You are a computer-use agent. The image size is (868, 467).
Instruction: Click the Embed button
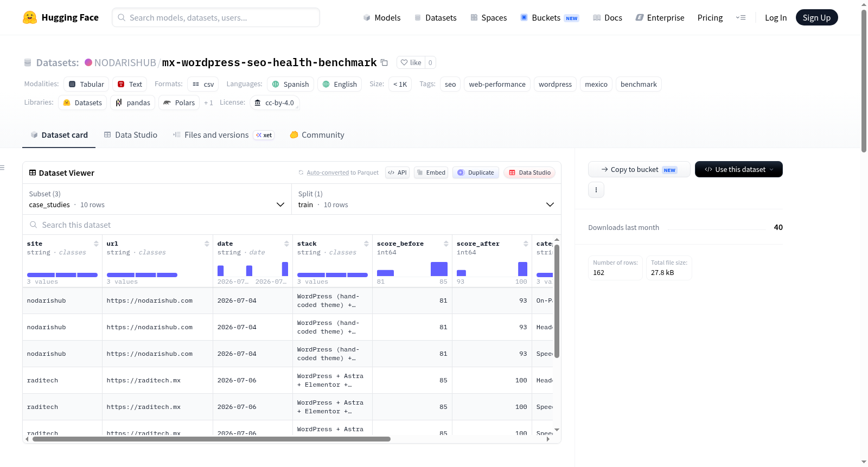[x=431, y=172]
